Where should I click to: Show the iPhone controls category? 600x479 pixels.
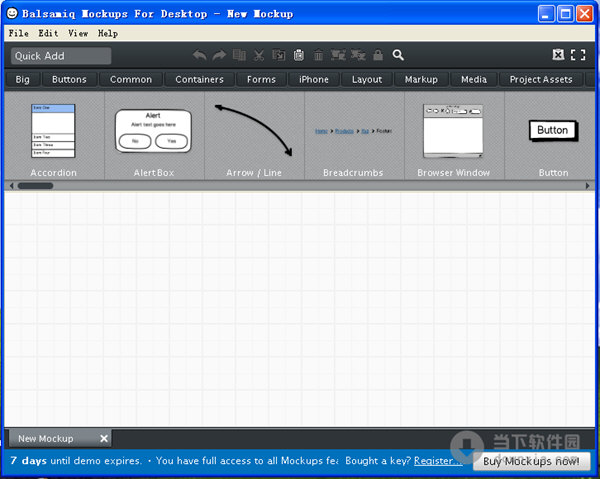pyautogui.click(x=314, y=80)
